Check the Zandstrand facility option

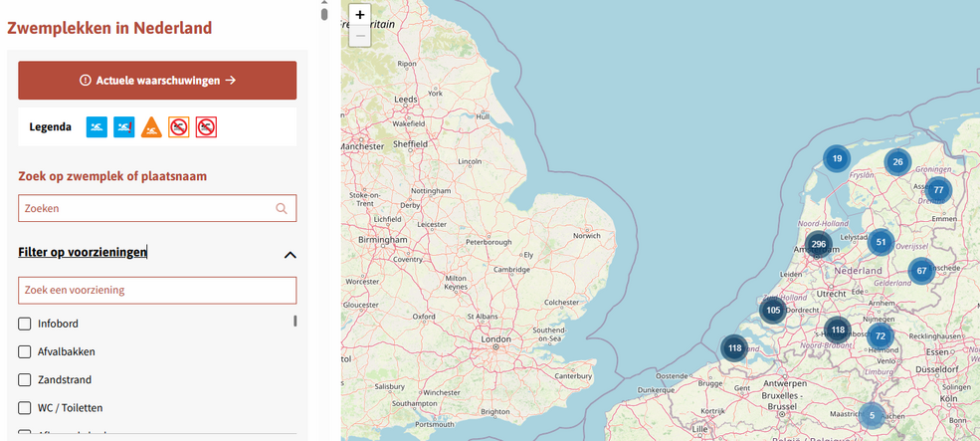pos(25,379)
